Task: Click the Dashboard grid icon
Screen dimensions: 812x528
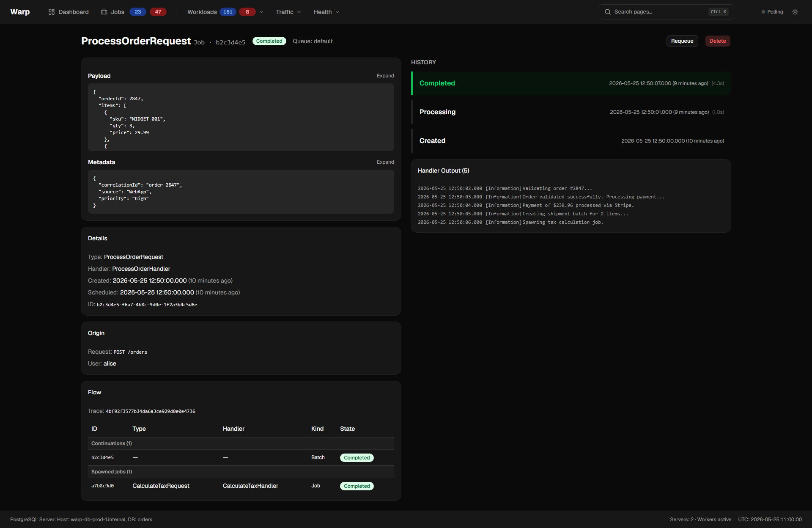Action: pyautogui.click(x=52, y=12)
